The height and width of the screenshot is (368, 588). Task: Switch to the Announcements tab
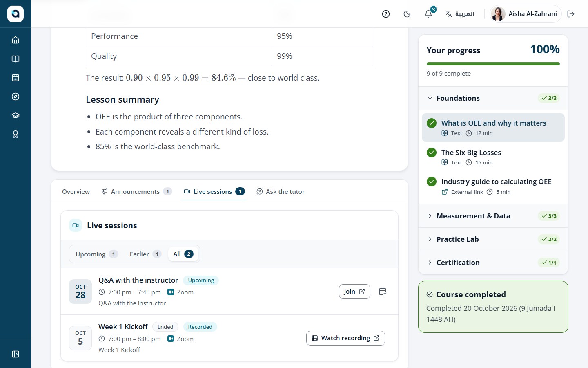coord(137,191)
